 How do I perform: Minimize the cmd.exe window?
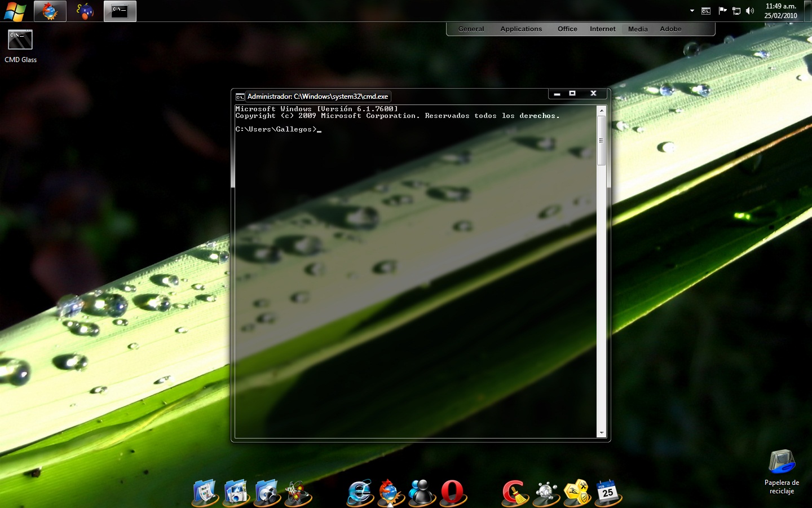click(557, 94)
